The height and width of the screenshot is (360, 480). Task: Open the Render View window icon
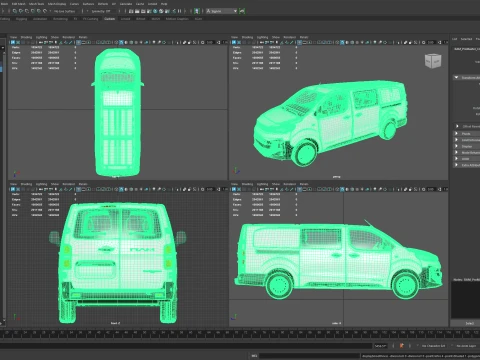coord(131,11)
